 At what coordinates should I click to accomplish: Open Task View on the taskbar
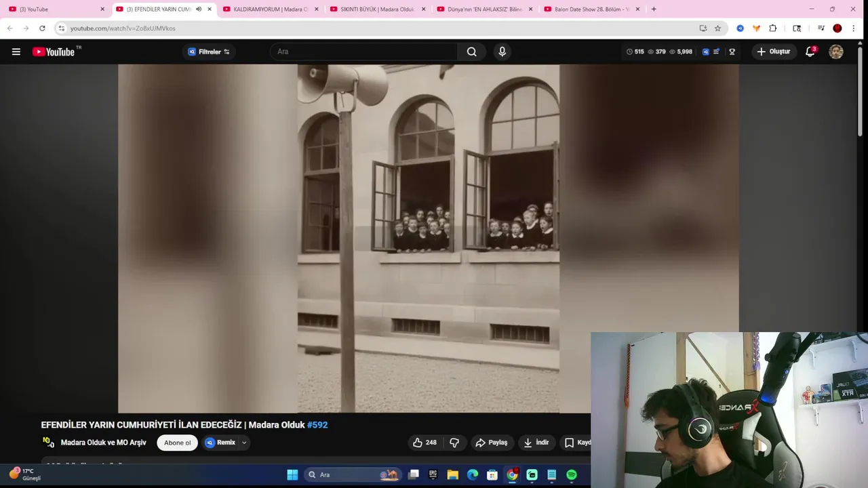(414, 475)
